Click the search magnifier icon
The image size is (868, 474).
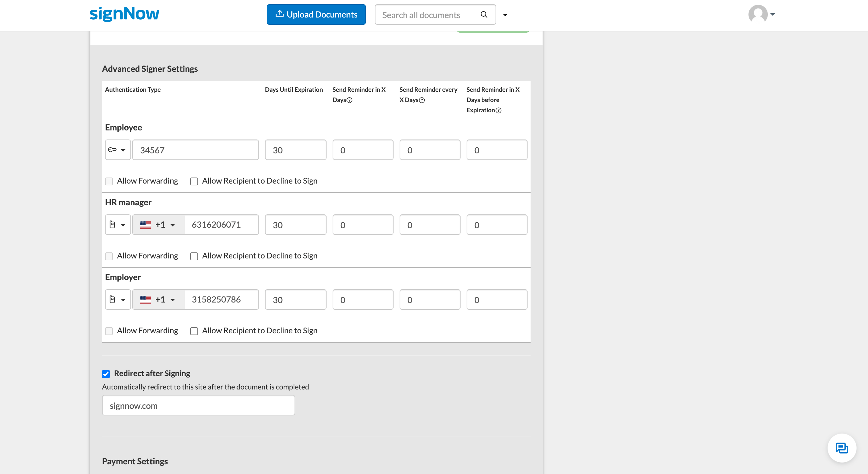click(485, 14)
